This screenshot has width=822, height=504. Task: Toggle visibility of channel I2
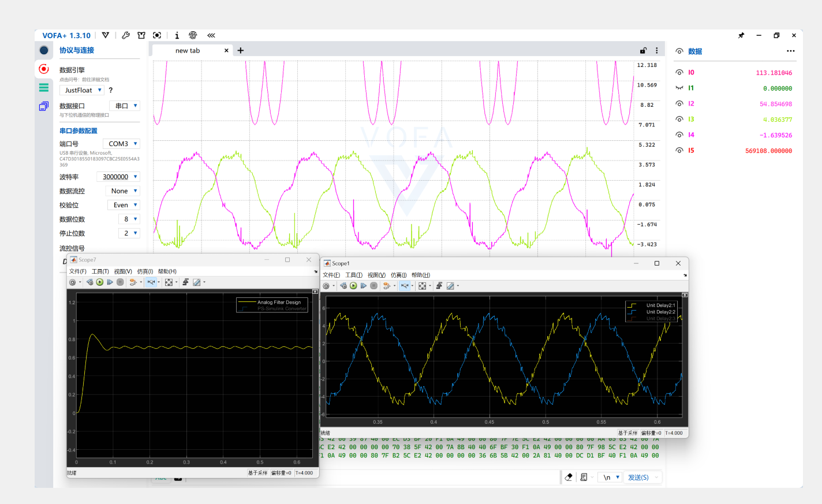[679, 104]
